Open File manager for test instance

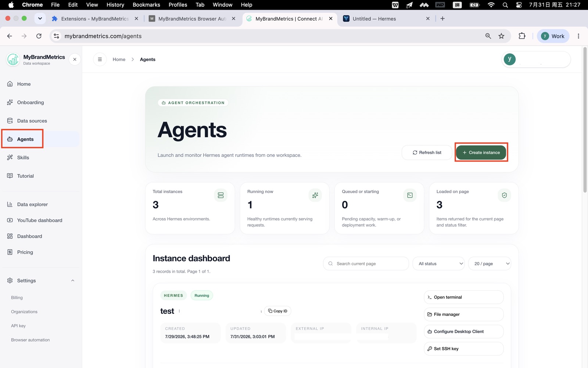coord(464,314)
